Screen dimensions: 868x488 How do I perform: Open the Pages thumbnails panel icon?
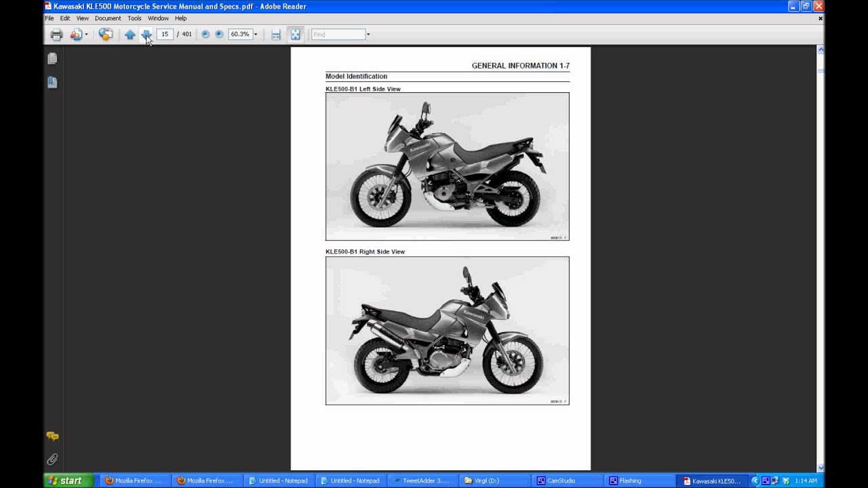point(52,59)
